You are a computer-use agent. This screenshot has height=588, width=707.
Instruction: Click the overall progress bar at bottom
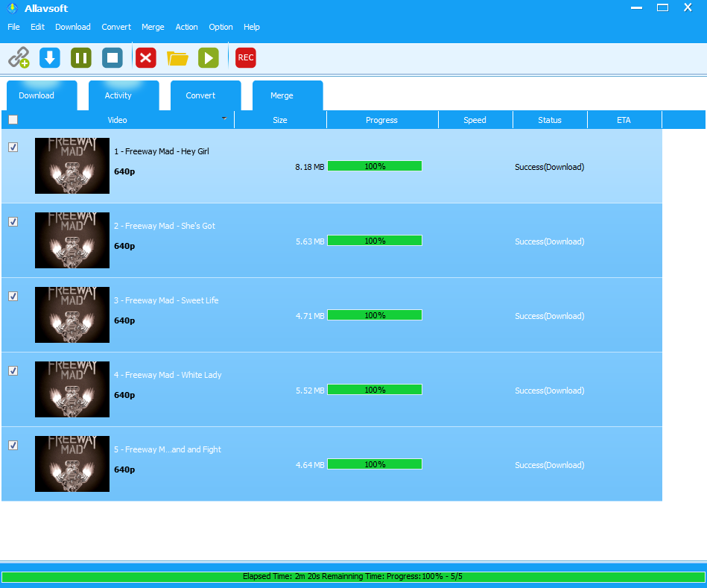coord(352,576)
